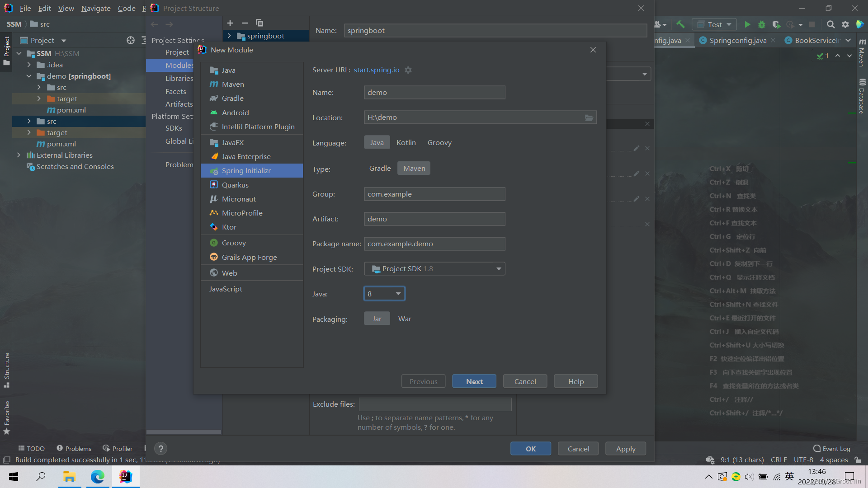Expand the springboot module node
This screenshot has height=488, width=868.
point(229,36)
